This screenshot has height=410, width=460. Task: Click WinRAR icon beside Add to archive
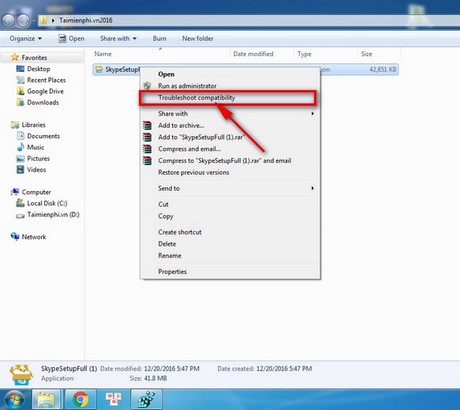click(147, 125)
